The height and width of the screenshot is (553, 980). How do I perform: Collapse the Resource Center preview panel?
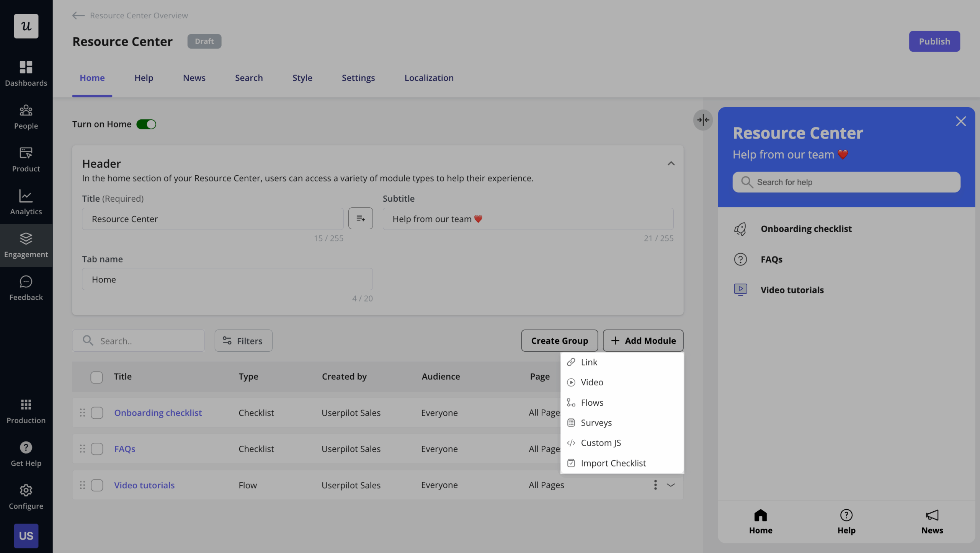703,120
